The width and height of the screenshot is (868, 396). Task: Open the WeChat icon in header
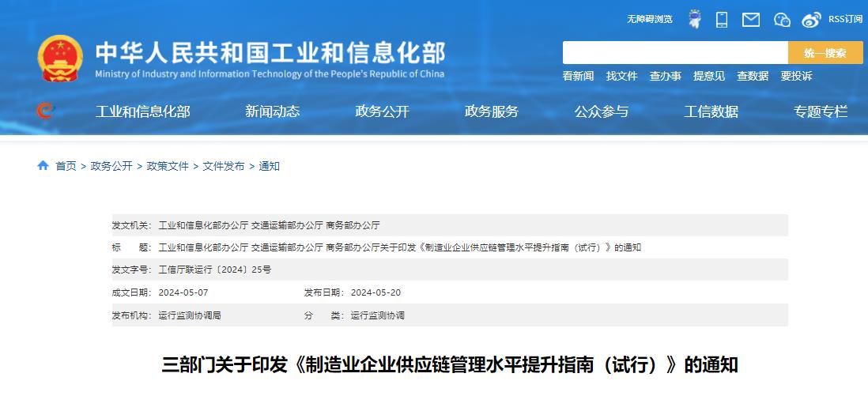pyautogui.click(x=782, y=19)
